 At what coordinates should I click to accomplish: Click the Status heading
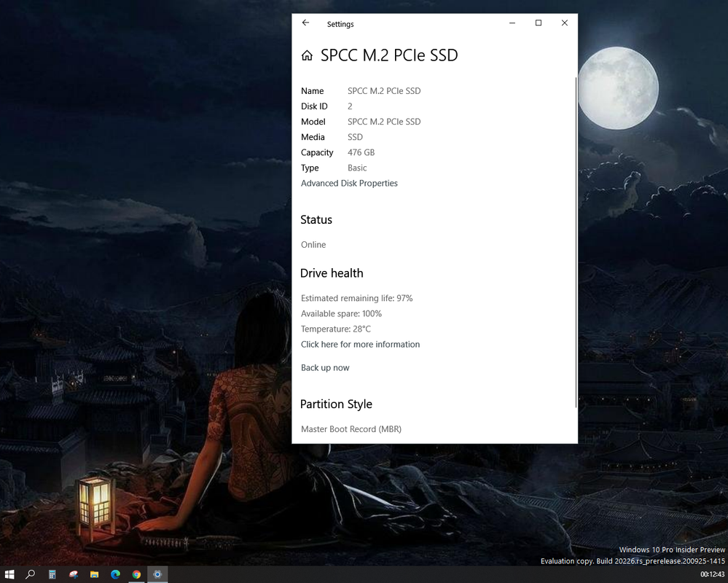(x=316, y=219)
